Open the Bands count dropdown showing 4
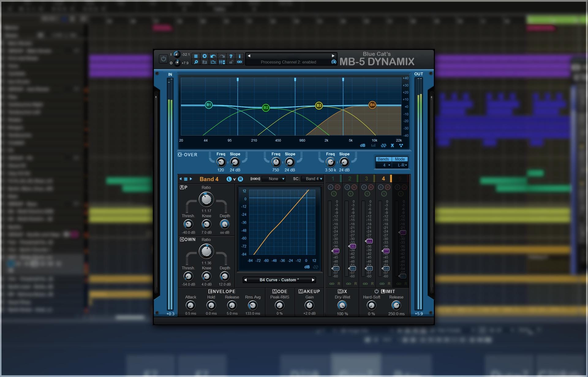The image size is (588, 377). click(x=384, y=165)
